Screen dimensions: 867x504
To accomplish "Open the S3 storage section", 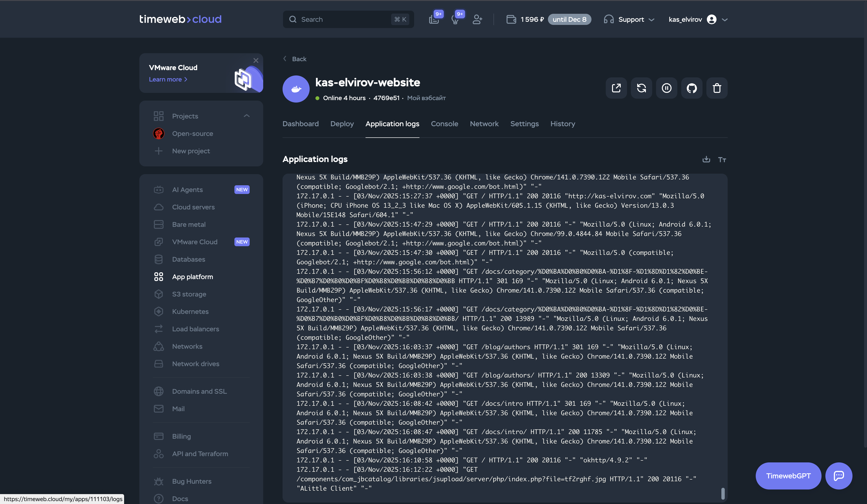I will point(189,294).
